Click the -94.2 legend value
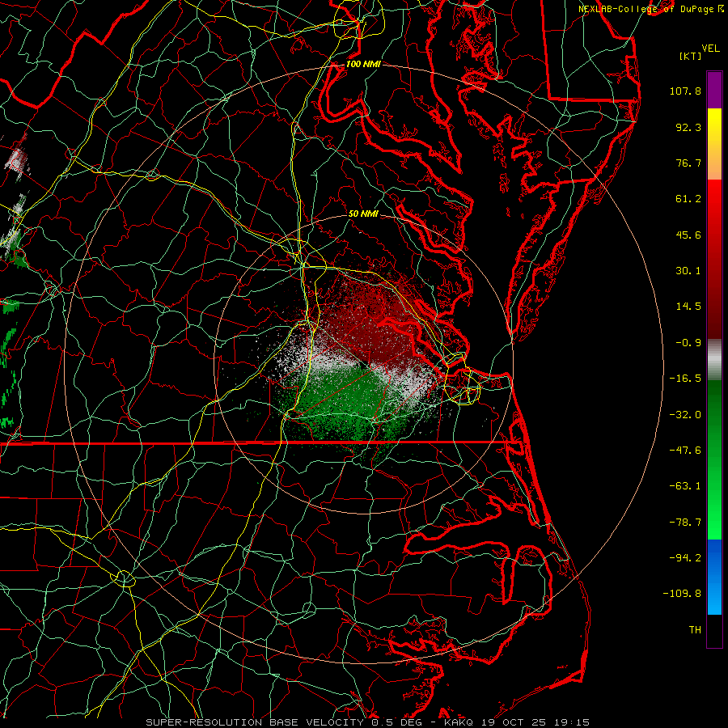Screen dimensions: 728x728 [685, 558]
